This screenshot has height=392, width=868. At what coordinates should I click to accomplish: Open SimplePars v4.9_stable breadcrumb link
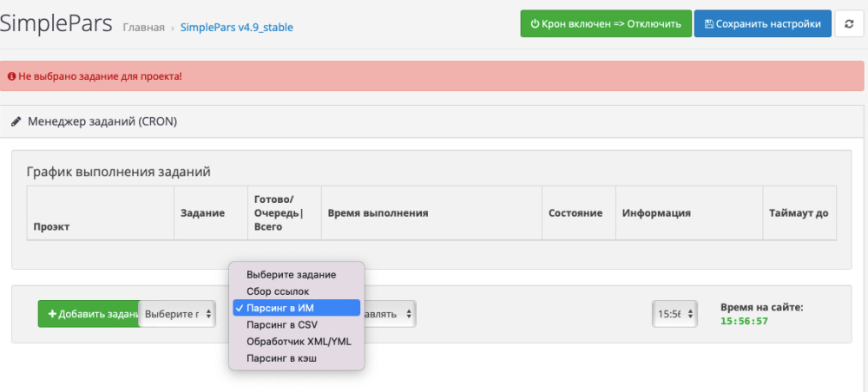point(237,27)
